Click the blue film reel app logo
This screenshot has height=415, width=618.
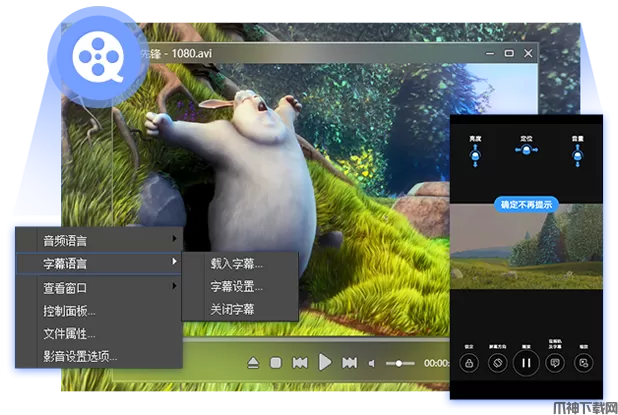click(x=98, y=54)
